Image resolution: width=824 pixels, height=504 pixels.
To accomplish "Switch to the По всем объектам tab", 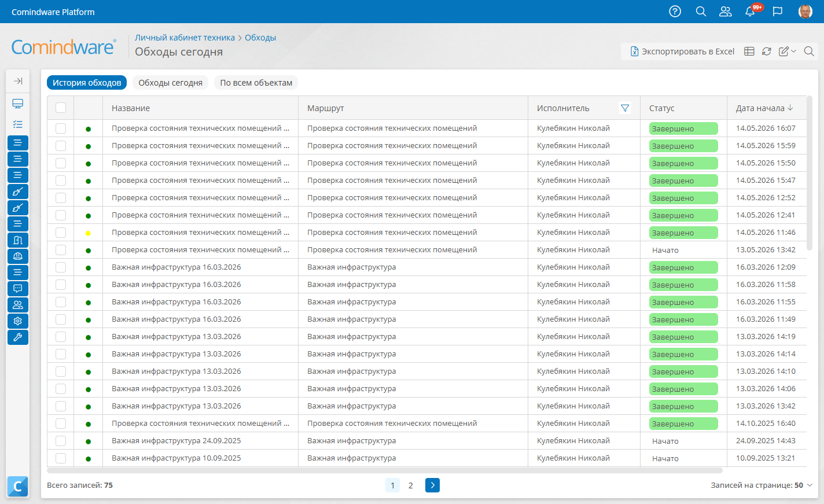I will (x=256, y=83).
